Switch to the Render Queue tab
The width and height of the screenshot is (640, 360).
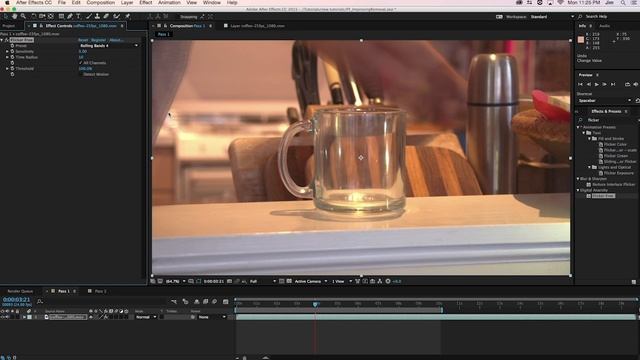coord(20,291)
